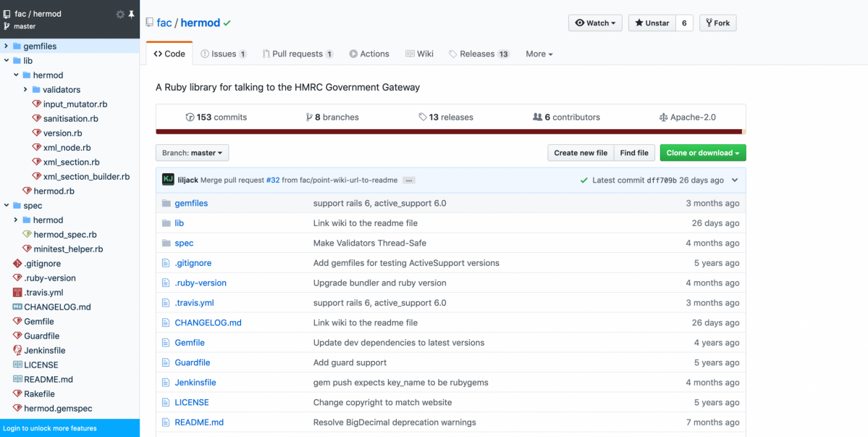Click the ruby icon next to version.rb
Screen dimensions: 868x437
tap(37, 133)
